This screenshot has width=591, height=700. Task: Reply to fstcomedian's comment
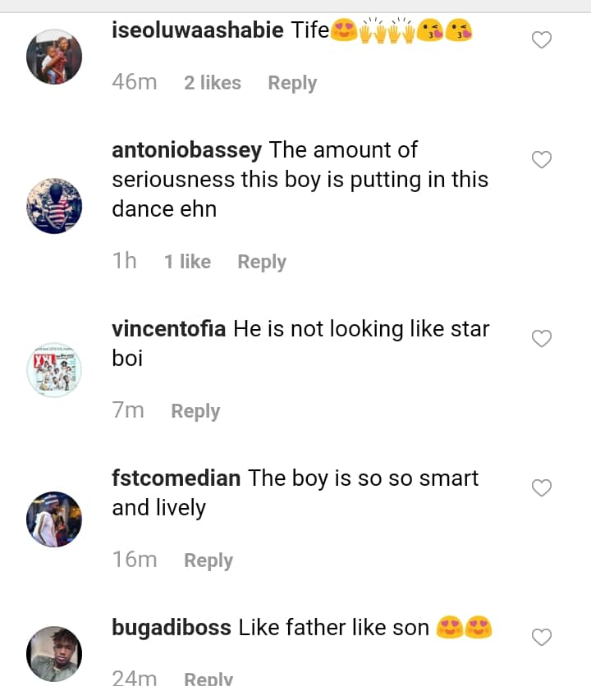pyautogui.click(x=208, y=560)
